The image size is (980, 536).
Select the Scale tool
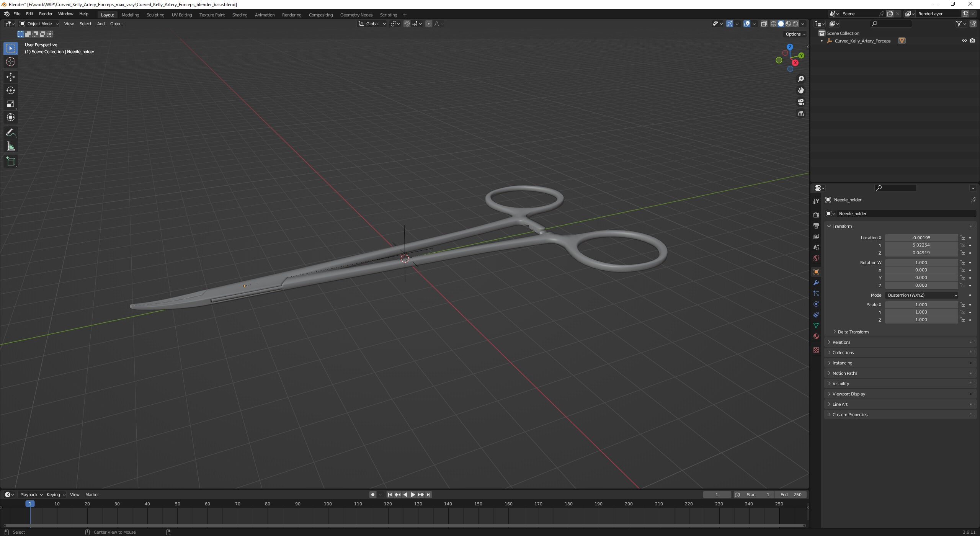[x=11, y=104]
